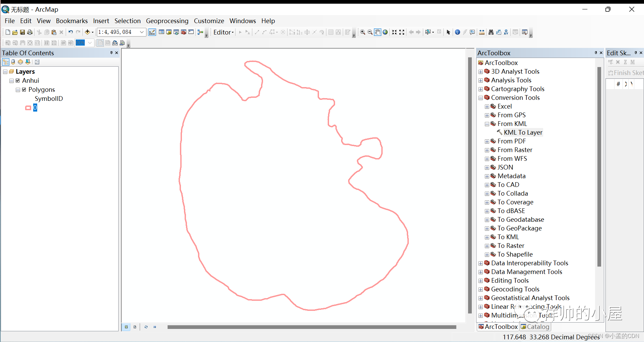The width and height of the screenshot is (644, 342).
Task: Open the Editor dropdown button
Action: coord(223,32)
